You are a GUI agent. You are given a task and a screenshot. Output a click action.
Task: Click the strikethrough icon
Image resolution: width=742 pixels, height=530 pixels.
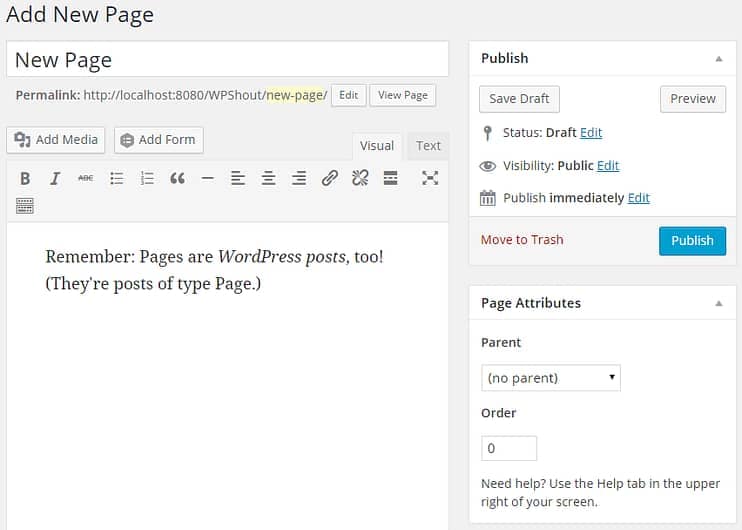click(x=85, y=179)
